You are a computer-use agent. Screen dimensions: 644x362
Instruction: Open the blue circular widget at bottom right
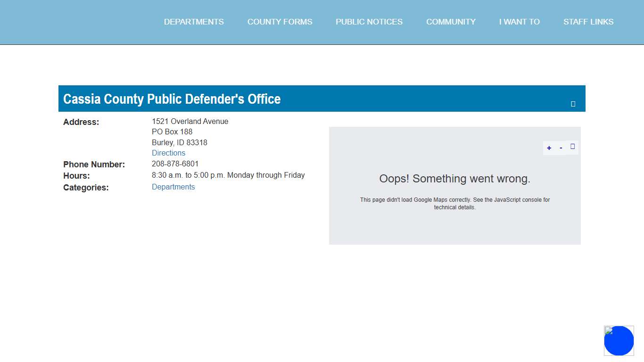point(619,340)
